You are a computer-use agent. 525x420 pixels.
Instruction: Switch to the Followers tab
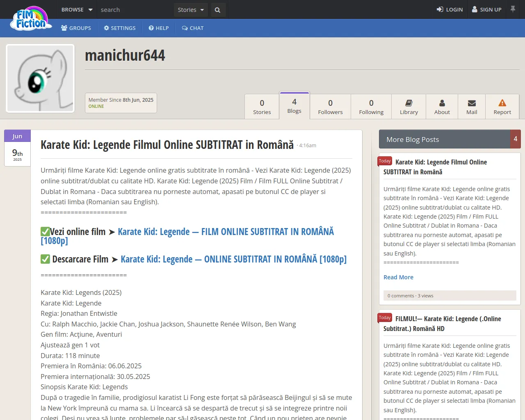pos(330,107)
